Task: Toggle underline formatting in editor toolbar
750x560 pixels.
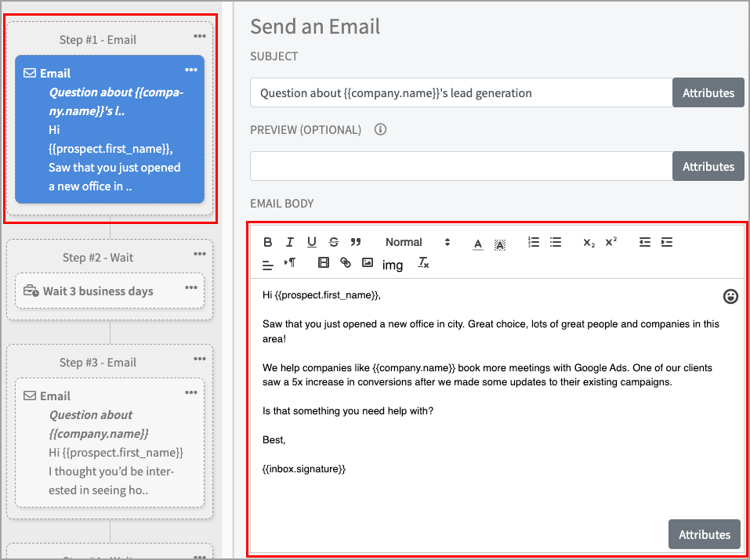Action: click(312, 242)
